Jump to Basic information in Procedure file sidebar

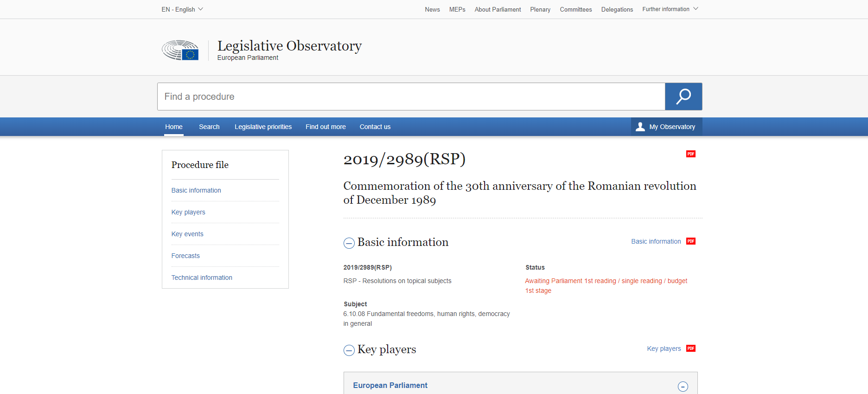click(196, 190)
